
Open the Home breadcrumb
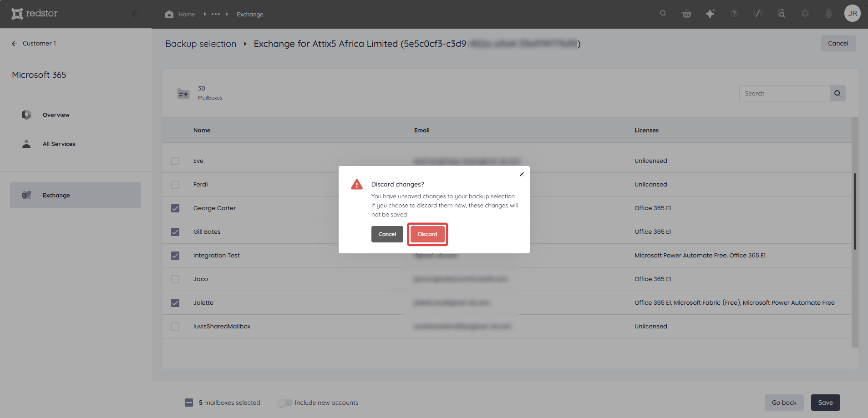pos(187,14)
